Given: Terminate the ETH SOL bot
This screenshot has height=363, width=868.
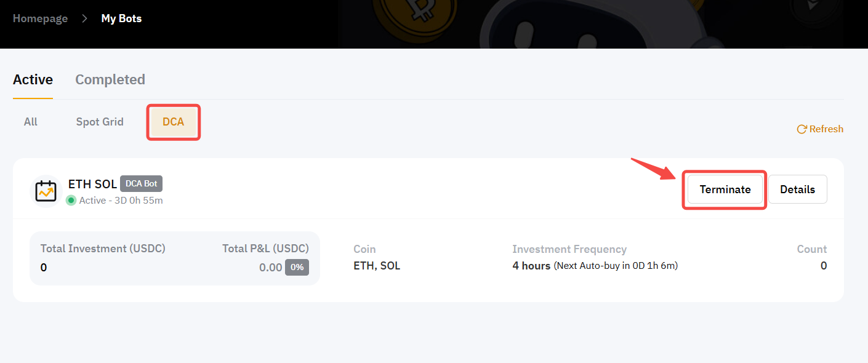Looking at the screenshot, I should 725,189.
